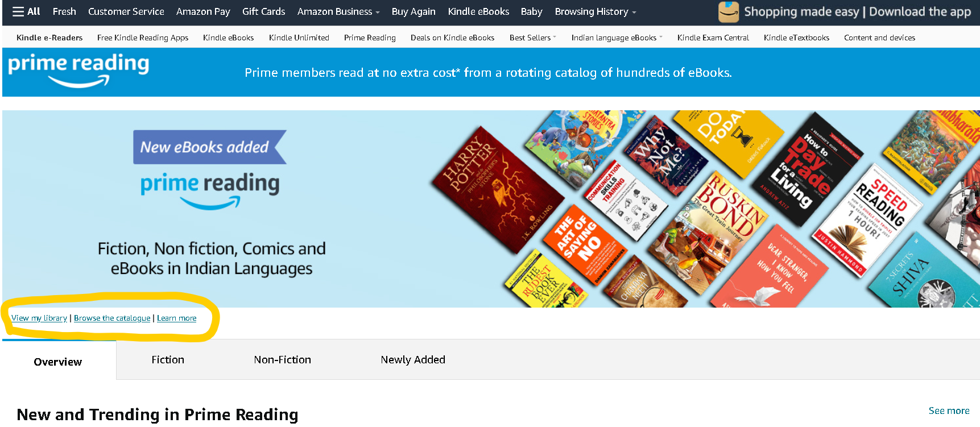This screenshot has width=980, height=427.
Task: Expand the Browsing History dropdown
Action: 596,11
